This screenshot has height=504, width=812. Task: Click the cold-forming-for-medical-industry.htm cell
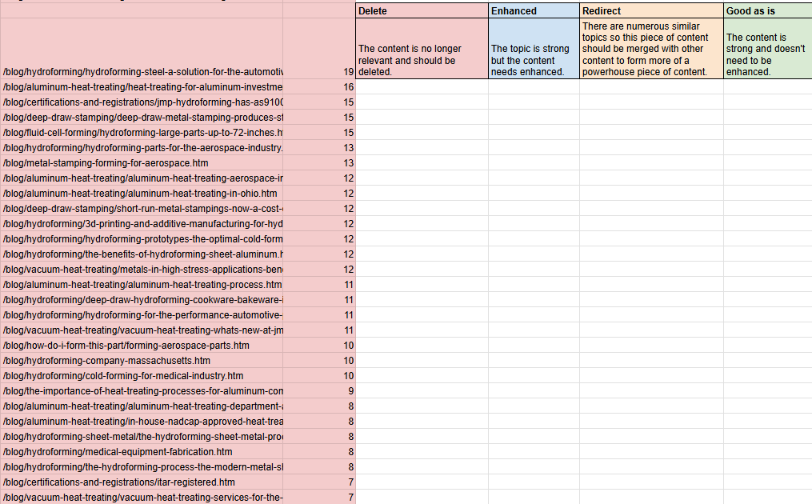click(x=142, y=376)
